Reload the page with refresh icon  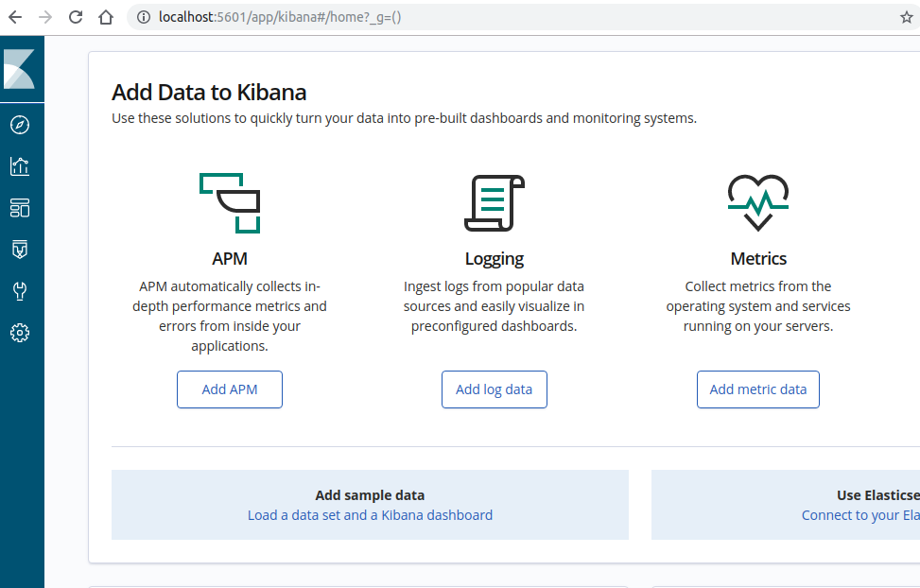[x=76, y=17]
